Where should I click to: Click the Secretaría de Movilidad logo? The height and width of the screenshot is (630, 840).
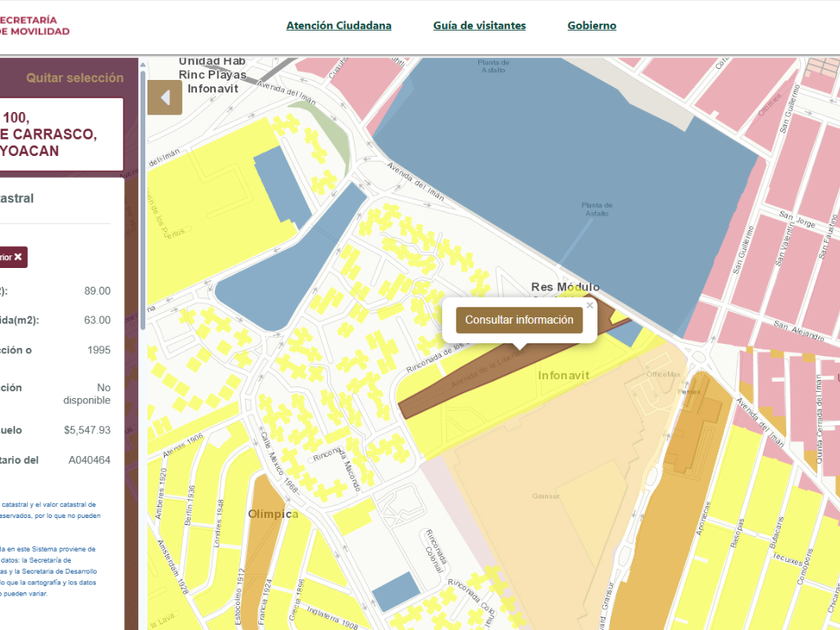(35, 25)
